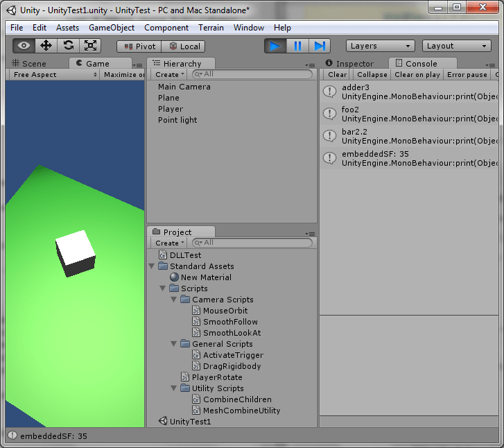Select the Scale tool

coord(90,46)
